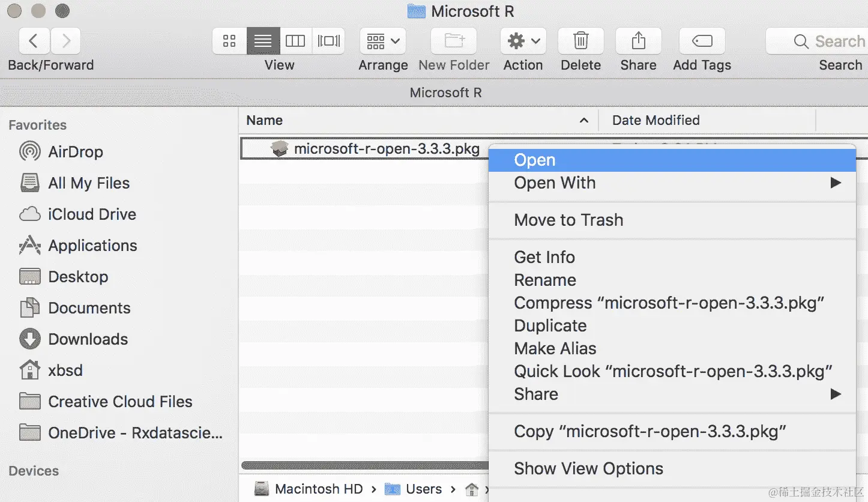Open the Arrange dropdown

click(x=383, y=41)
